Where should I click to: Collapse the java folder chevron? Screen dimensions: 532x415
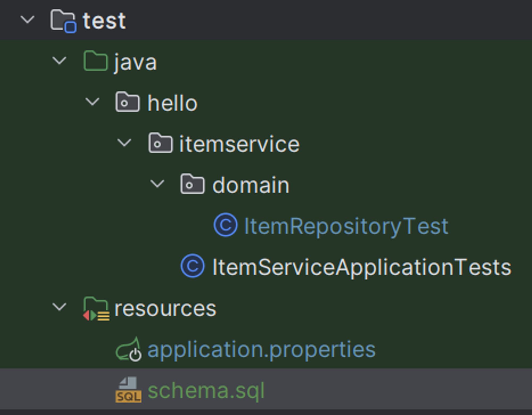(x=59, y=61)
